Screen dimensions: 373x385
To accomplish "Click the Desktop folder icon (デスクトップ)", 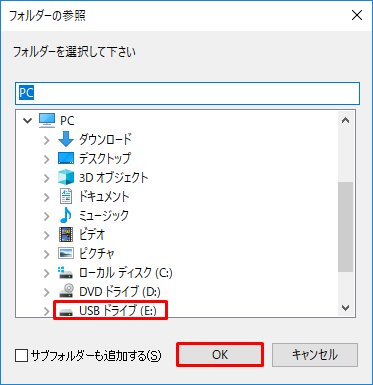I will (x=66, y=158).
